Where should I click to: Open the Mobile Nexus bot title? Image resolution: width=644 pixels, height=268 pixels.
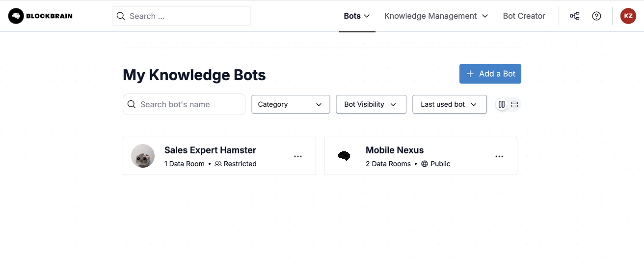coord(395,150)
